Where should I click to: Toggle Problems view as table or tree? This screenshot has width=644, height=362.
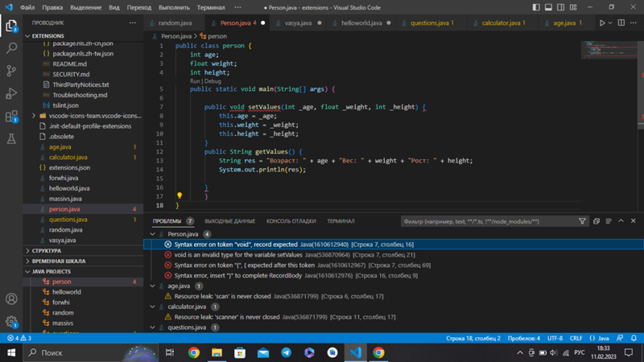pyautogui.click(x=608, y=221)
